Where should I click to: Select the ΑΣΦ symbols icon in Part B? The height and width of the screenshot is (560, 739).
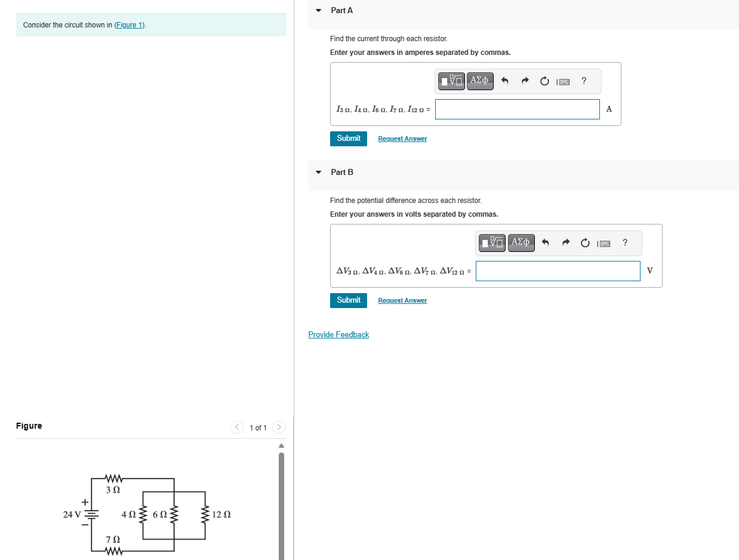point(521,243)
